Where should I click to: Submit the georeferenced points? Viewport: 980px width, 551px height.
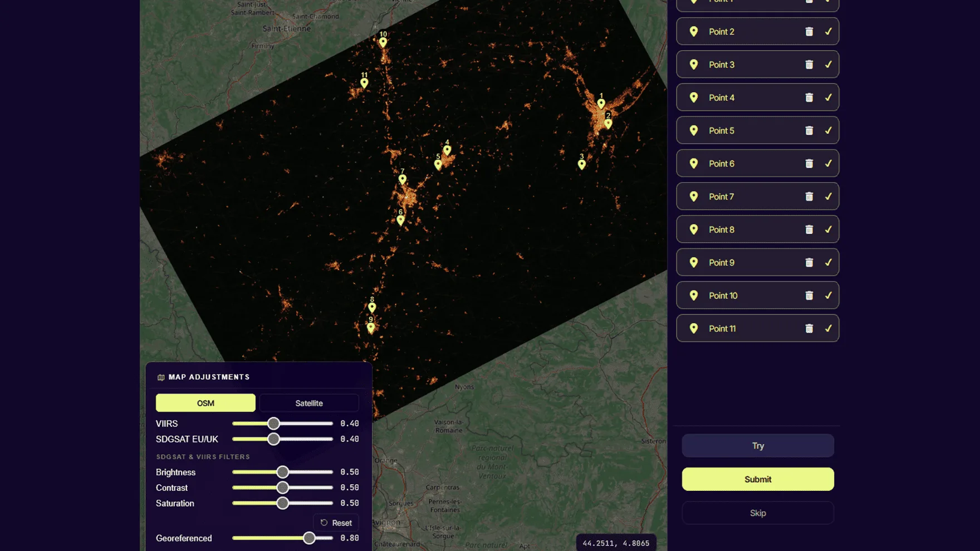(x=758, y=479)
